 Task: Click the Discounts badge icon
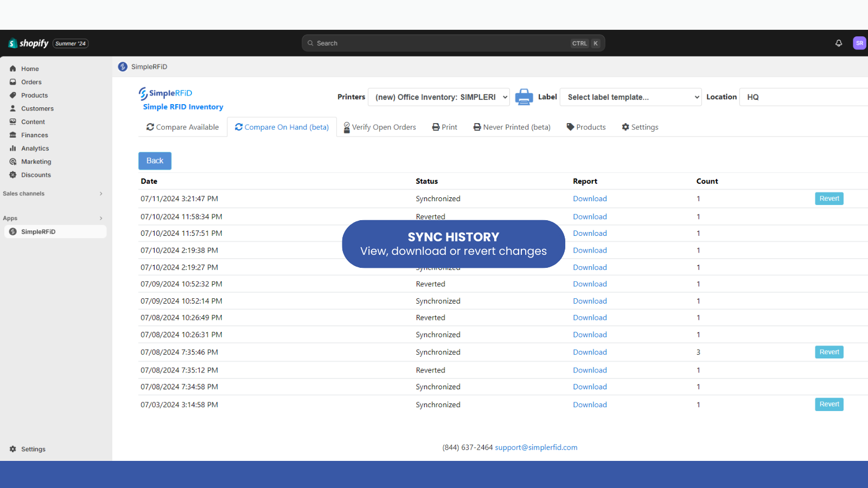tap(13, 175)
